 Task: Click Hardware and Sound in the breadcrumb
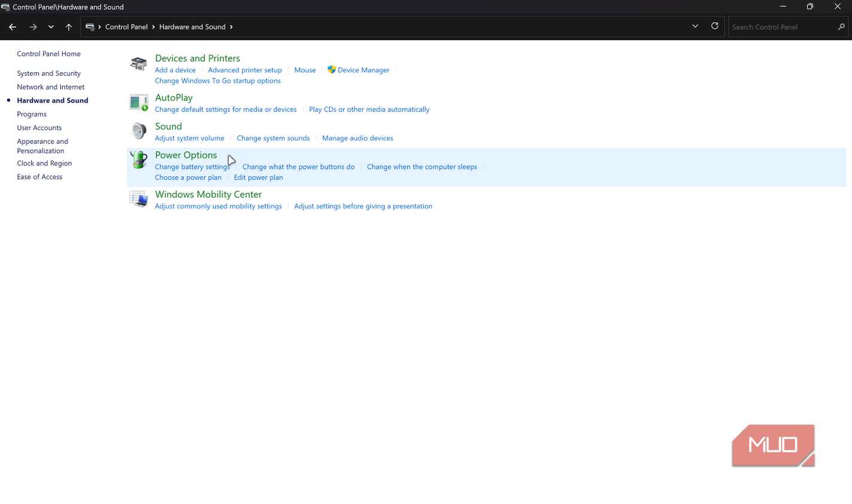192,27
